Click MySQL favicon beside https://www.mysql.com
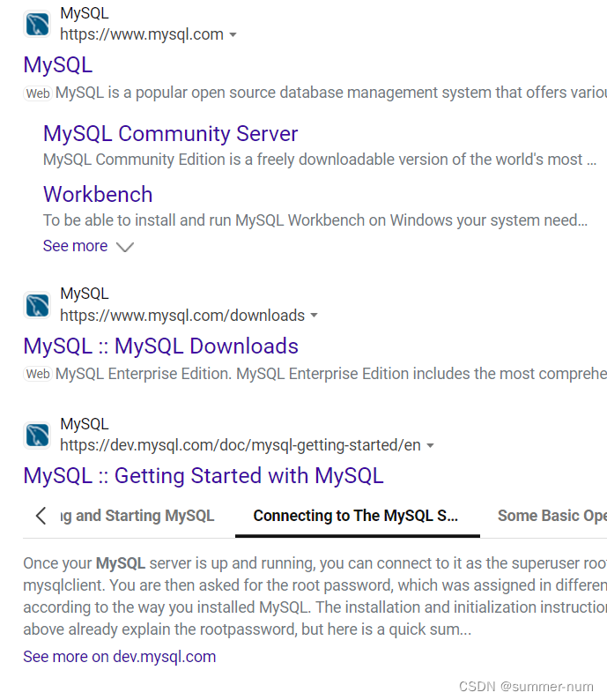 coord(38,24)
